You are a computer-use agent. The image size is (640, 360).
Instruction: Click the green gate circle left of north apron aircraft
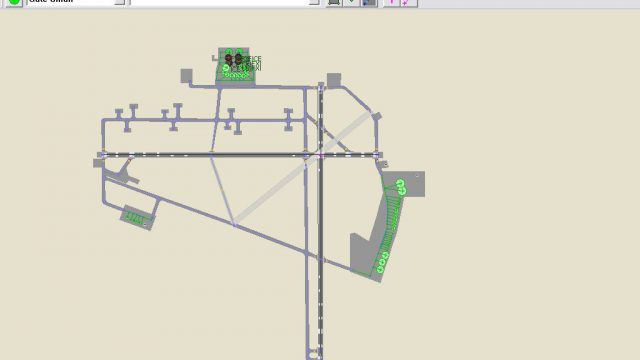click(226, 68)
